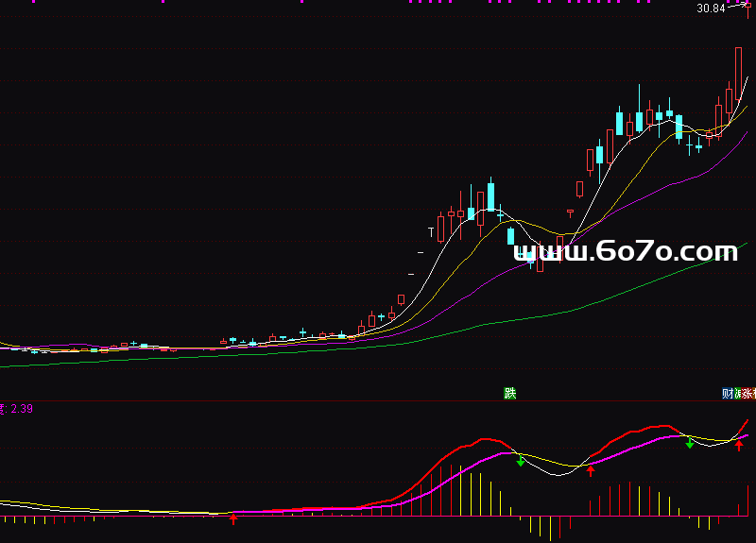Click the 30.84 high price label
756x543 pixels.
(x=710, y=8)
